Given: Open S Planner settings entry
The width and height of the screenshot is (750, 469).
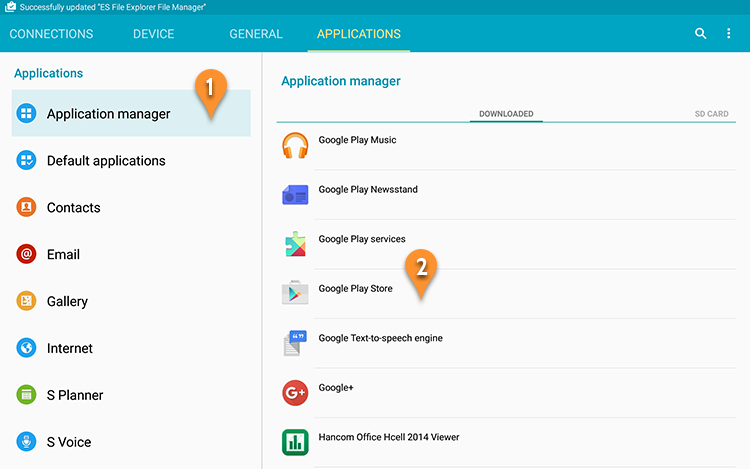Looking at the screenshot, I should pos(131,394).
